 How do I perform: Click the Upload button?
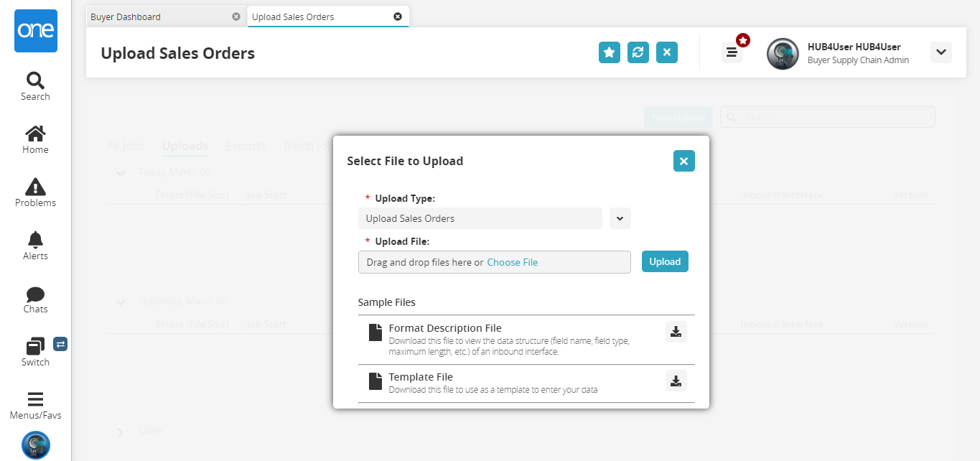(x=665, y=262)
